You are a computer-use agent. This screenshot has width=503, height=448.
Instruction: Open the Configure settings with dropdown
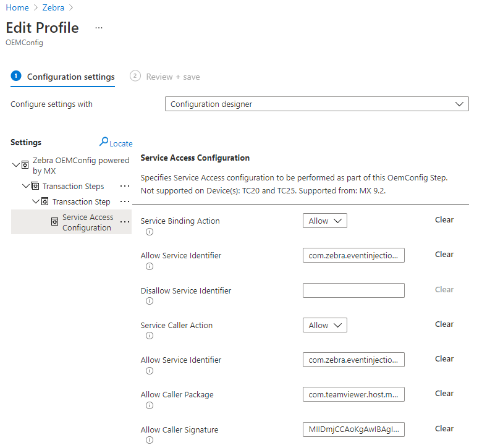pos(316,104)
